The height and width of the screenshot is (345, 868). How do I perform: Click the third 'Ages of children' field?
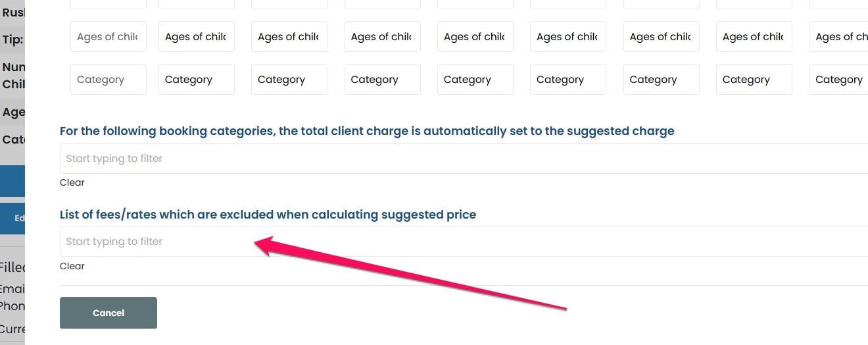click(289, 37)
